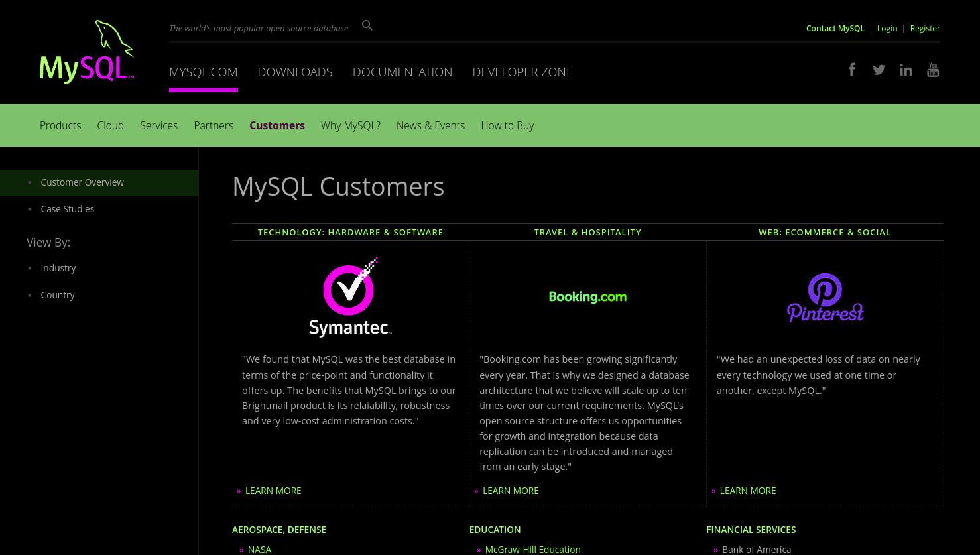Click the search magnifier icon
Image resolution: width=980 pixels, height=555 pixels.
(x=367, y=26)
